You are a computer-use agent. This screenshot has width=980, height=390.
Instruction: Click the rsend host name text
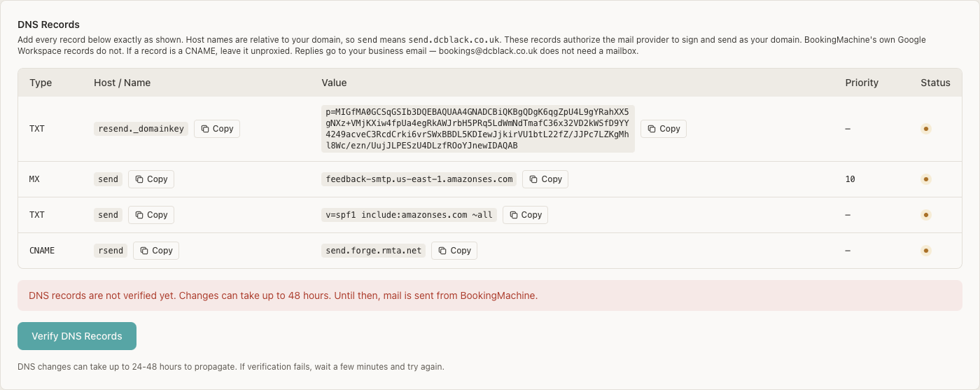(x=111, y=251)
